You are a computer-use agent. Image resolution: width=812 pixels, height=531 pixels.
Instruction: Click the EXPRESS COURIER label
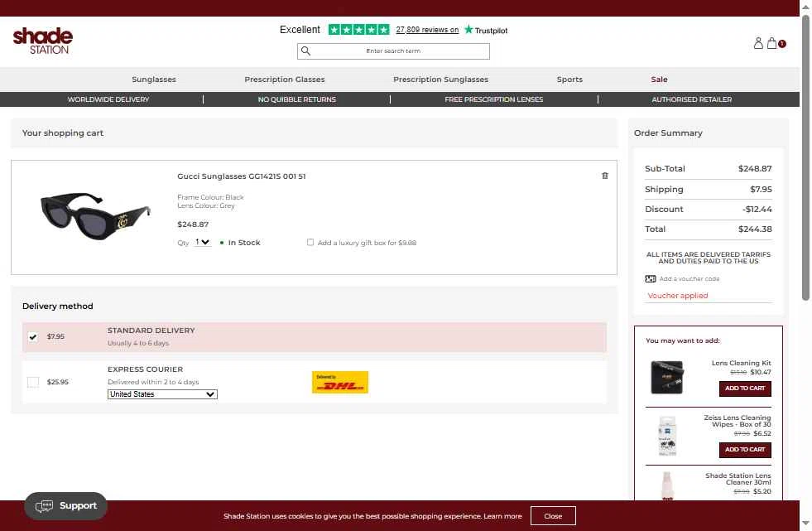pyautogui.click(x=146, y=369)
